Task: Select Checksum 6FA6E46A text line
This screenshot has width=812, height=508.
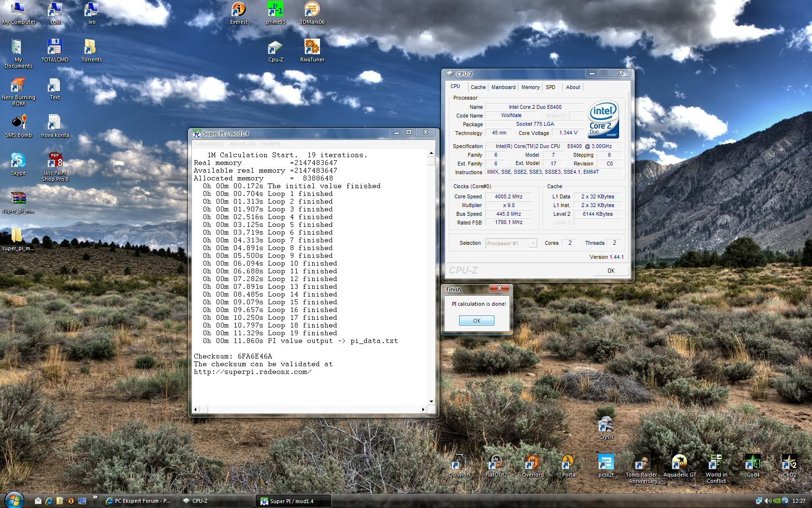Action: point(233,356)
